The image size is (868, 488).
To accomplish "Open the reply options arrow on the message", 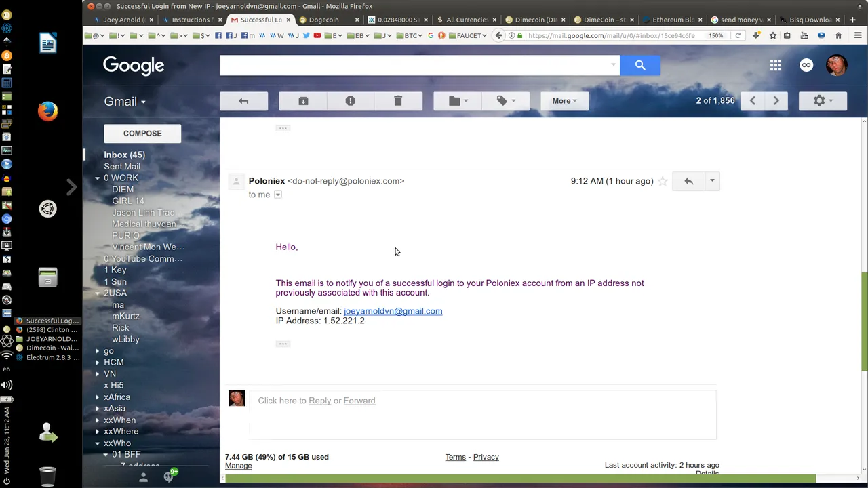I will click(712, 181).
